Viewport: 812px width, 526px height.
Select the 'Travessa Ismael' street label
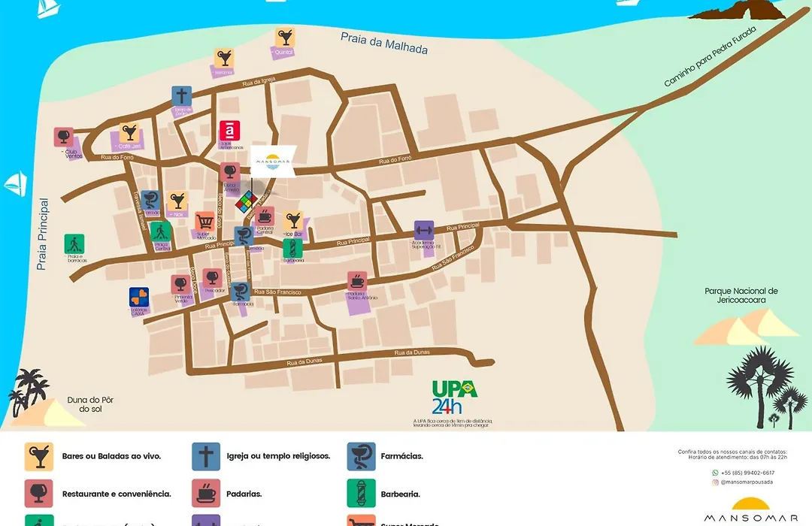pyautogui.click(x=139, y=211)
